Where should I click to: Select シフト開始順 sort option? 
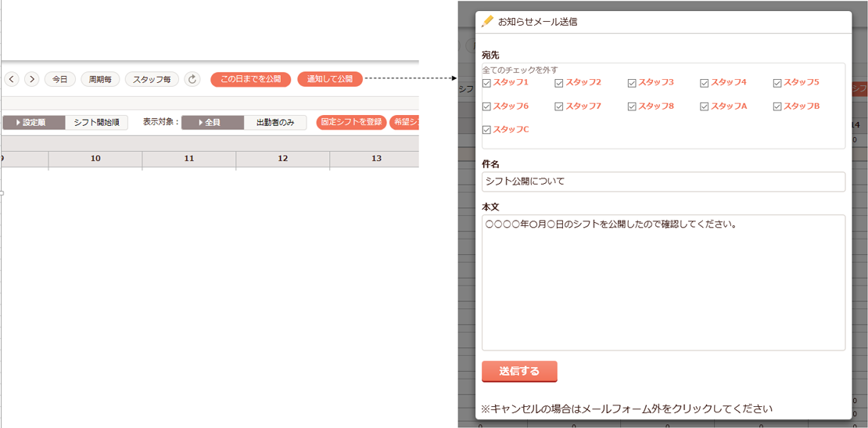point(96,123)
